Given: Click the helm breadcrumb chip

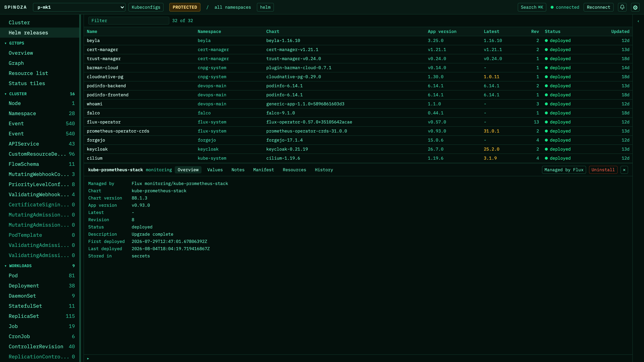Looking at the screenshot, I should point(265,7).
